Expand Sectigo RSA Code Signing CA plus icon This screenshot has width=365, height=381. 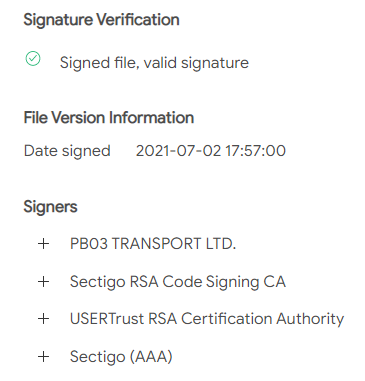pos(44,282)
